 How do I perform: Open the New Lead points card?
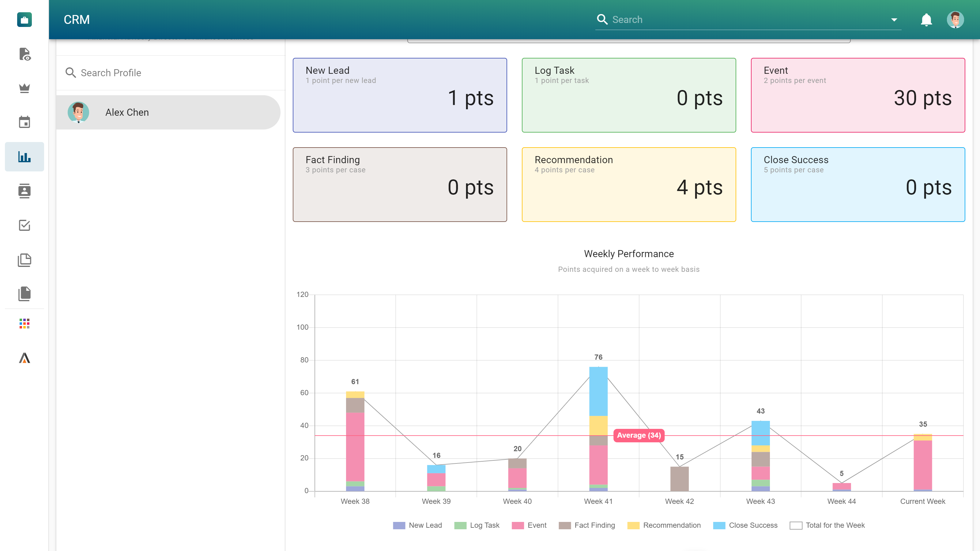tap(399, 95)
